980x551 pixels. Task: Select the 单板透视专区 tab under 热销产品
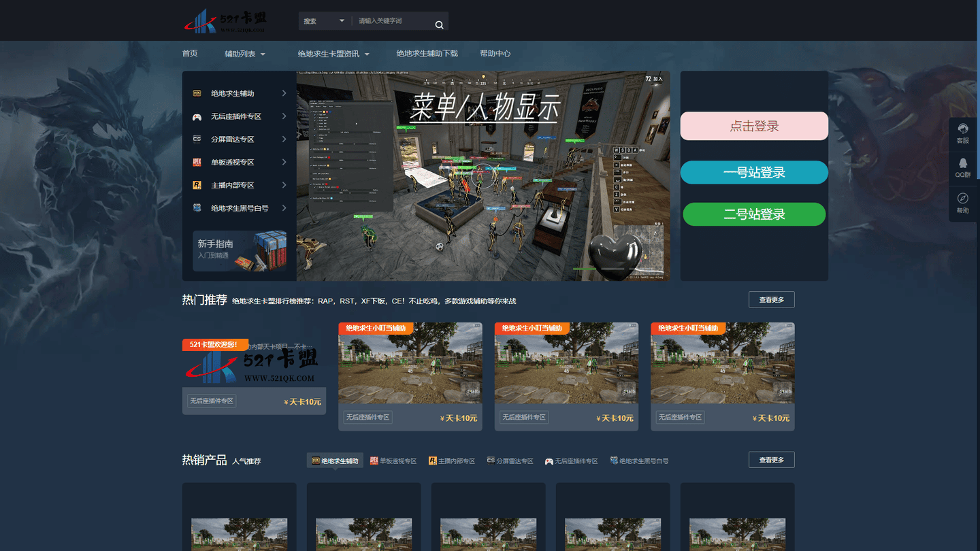point(393,461)
